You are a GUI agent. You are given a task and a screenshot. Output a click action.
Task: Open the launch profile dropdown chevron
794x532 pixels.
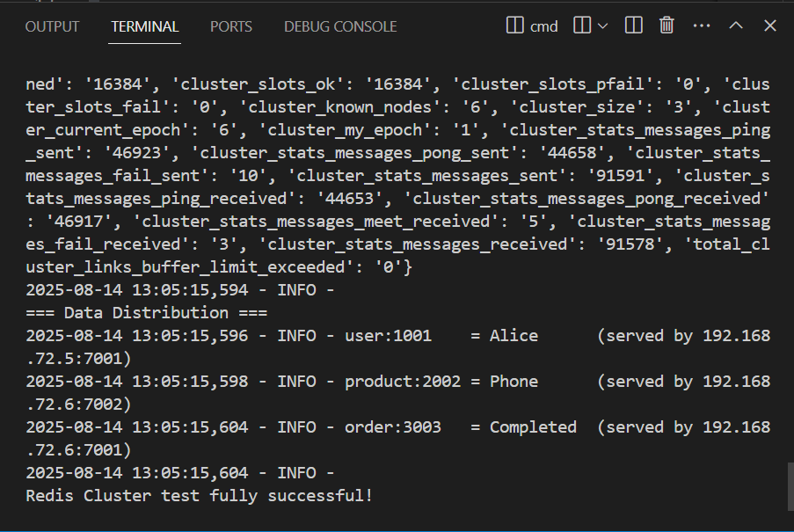click(602, 26)
